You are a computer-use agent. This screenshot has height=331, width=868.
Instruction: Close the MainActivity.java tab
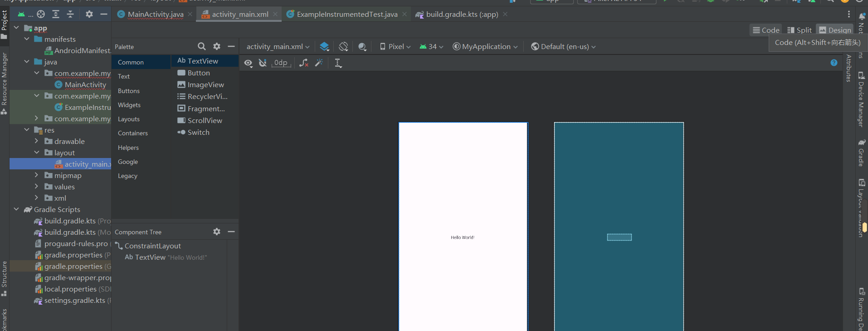[190, 14]
